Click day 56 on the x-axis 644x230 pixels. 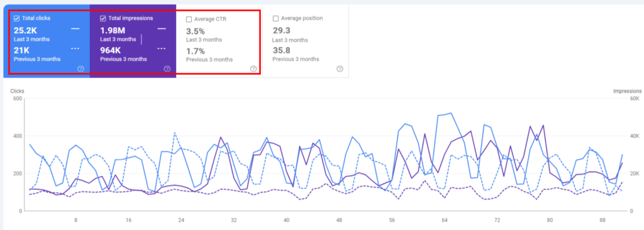click(392, 220)
